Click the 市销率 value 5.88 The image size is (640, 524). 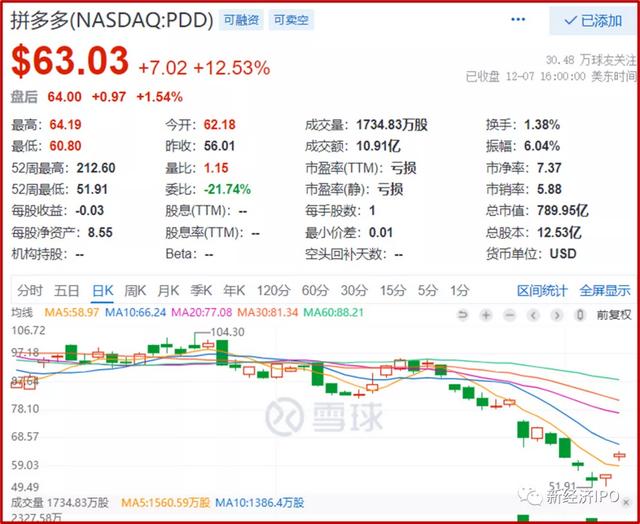[549, 189]
